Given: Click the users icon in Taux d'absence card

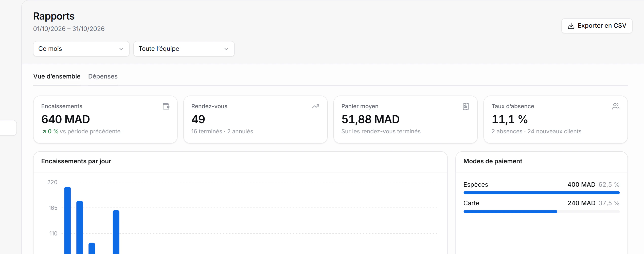Looking at the screenshot, I should [616, 106].
